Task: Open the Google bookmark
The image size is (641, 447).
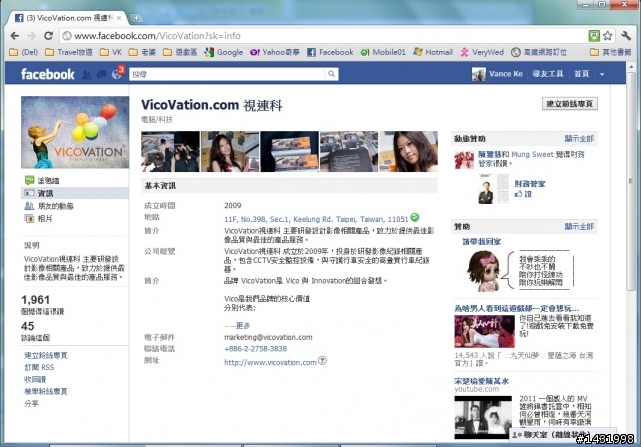Action: click(x=224, y=52)
